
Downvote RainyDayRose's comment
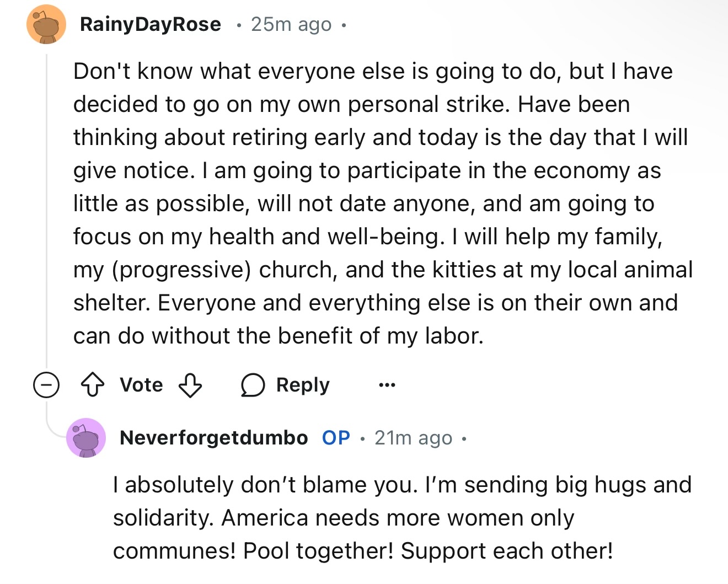pos(190,385)
